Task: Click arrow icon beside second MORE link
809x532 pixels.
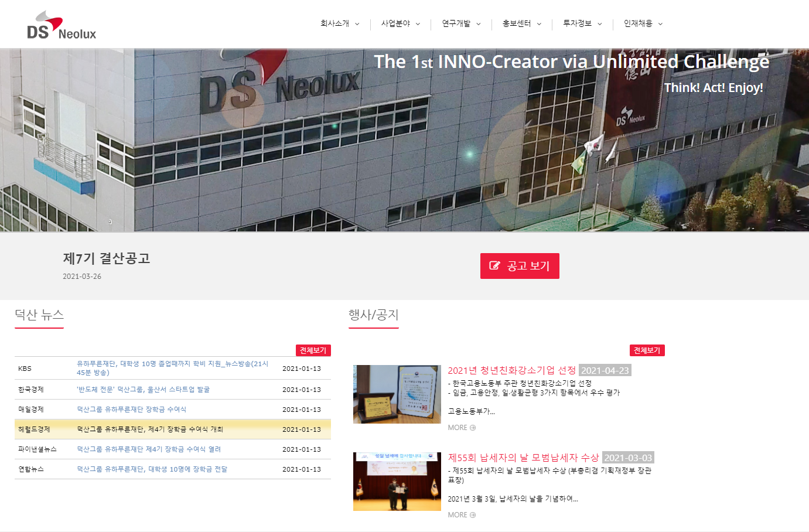Action: (473, 515)
